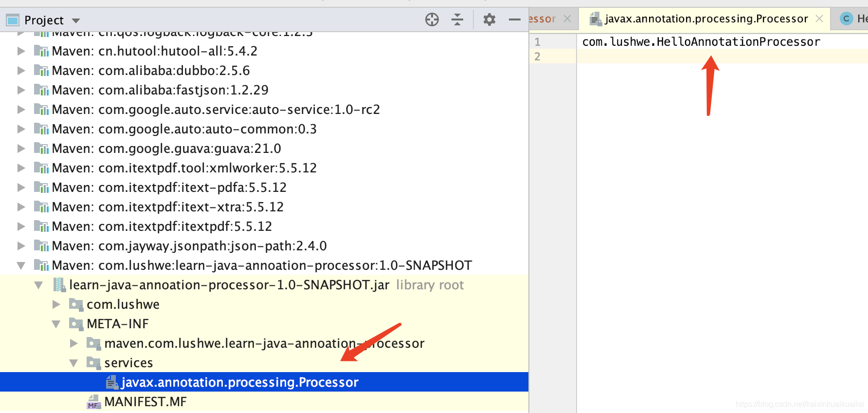Expand maven.com.lushwe.learn-java-annoation-processor folder
Screen dimensions: 868x413
[74, 343]
